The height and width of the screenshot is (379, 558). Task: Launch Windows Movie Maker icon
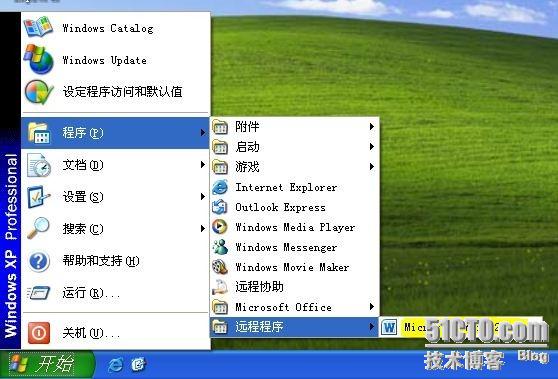[220, 267]
